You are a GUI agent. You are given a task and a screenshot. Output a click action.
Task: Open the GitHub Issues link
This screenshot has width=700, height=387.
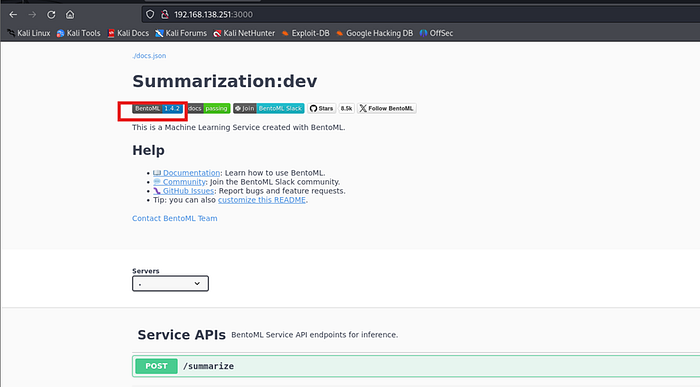183,191
